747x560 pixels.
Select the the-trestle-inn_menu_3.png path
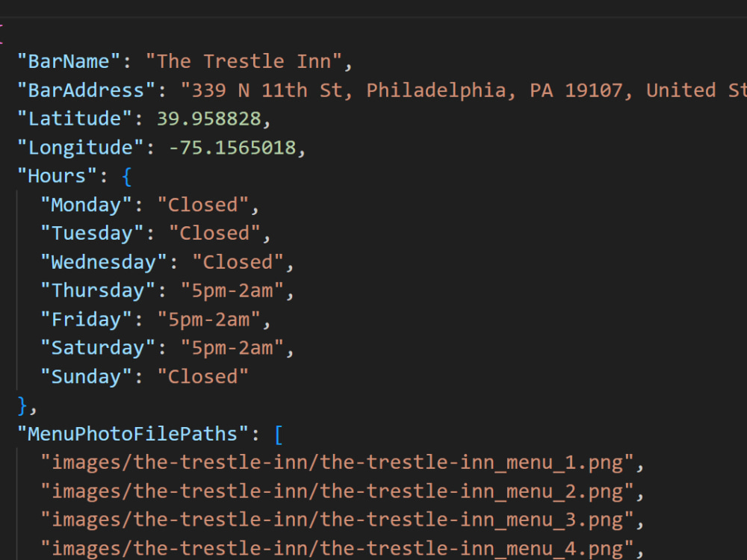(x=337, y=520)
